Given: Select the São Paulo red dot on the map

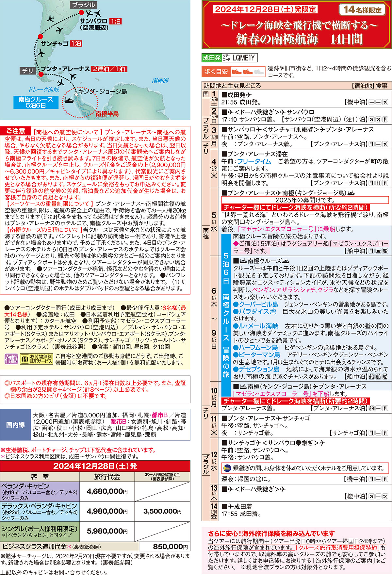Looking at the screenshot, I should 81,13.
